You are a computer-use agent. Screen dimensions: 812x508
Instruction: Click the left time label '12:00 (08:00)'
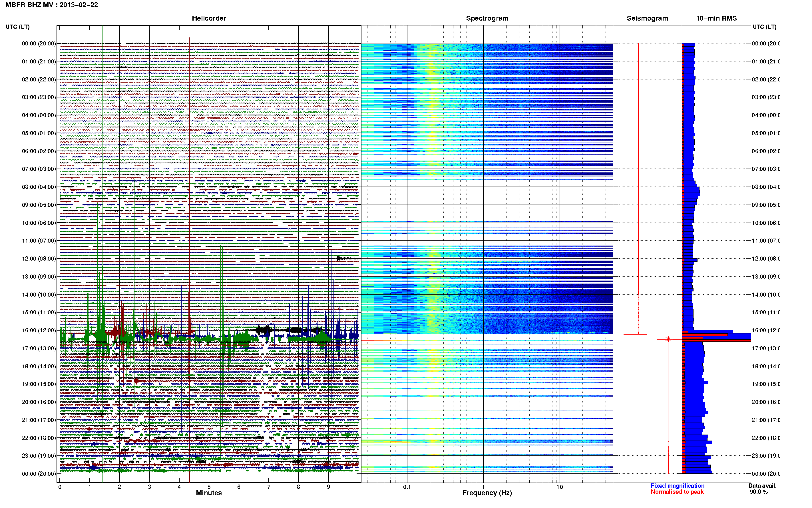point(39,258)
